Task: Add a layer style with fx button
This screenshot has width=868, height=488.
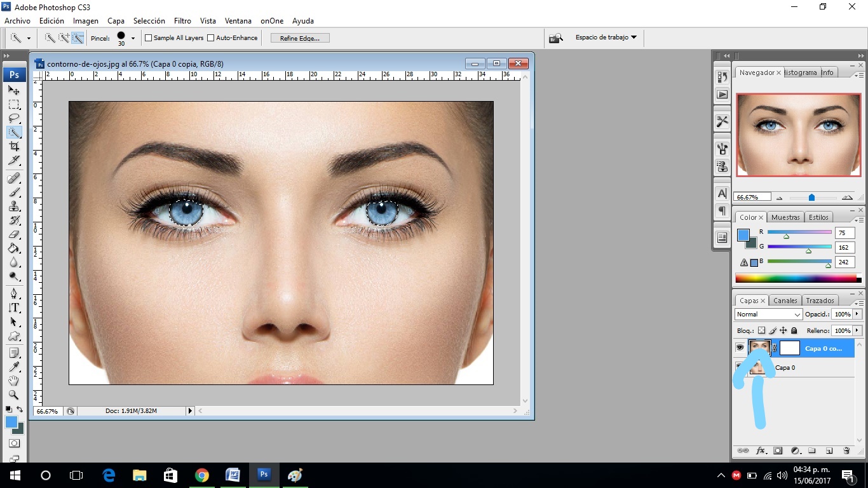Action: [x=760, y=451]
